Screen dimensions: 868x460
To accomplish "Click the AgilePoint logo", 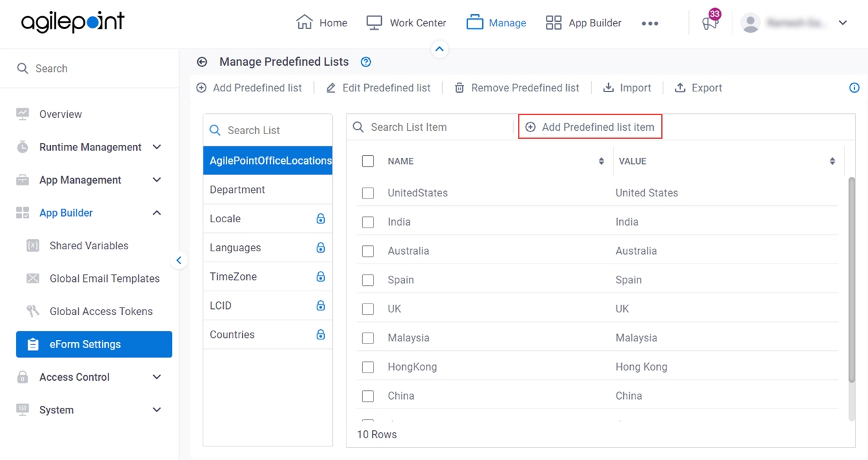I will coord(73,22).
